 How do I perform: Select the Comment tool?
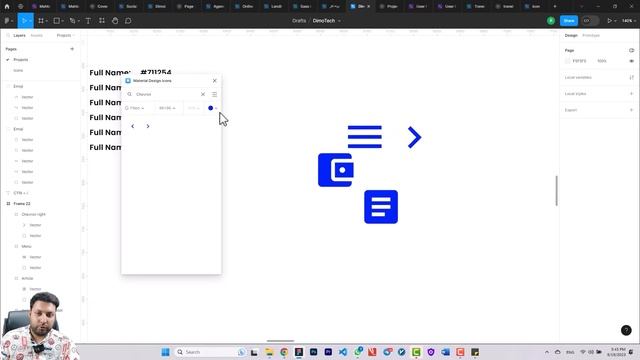point(128,20)
